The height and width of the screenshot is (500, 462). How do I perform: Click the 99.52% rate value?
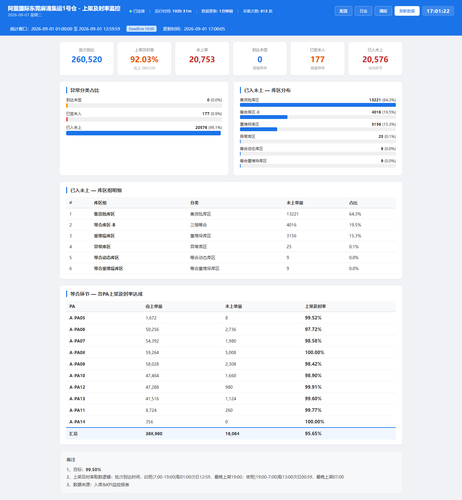(x=313, y=318)
